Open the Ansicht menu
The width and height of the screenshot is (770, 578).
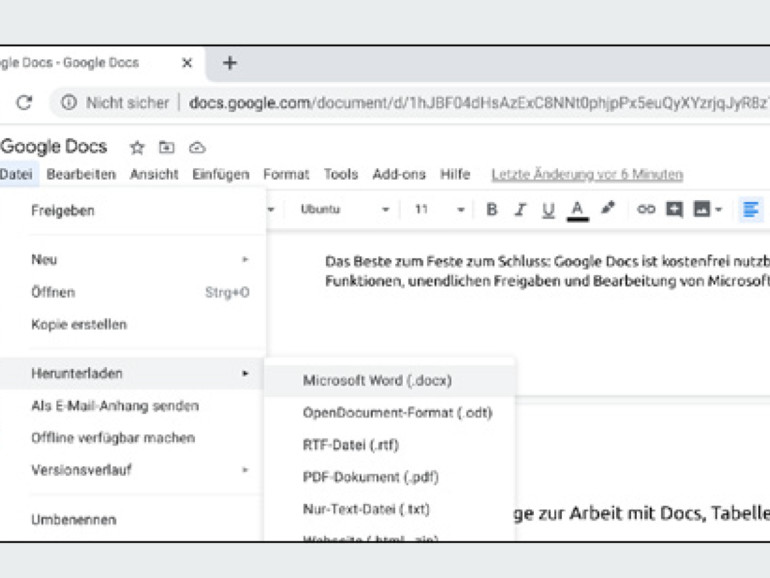[x=154, y=174]
